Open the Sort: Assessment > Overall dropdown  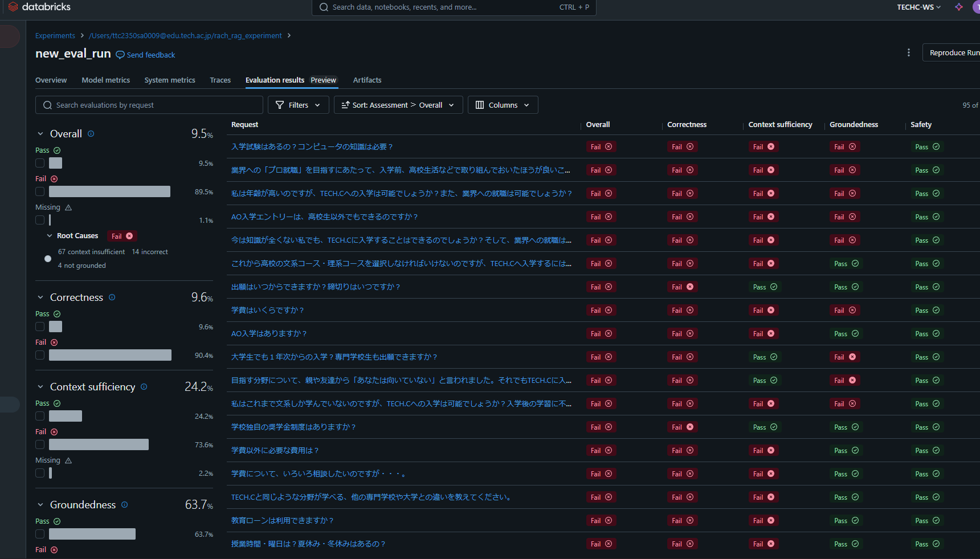click(x=398, y=105)
